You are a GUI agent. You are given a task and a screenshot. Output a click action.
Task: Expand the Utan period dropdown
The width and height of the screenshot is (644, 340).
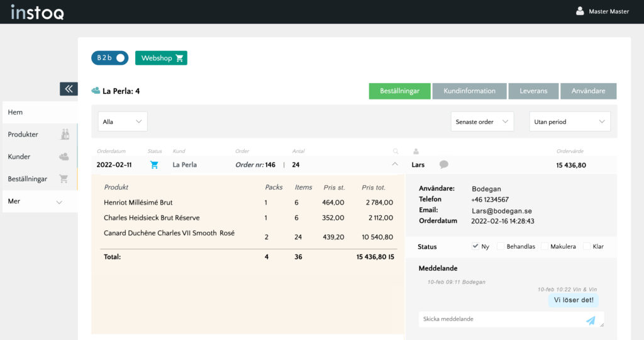point(569,122)
